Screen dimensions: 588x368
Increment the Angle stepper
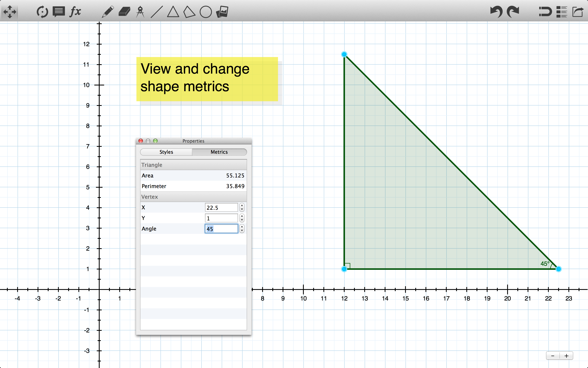coord(242,227)
